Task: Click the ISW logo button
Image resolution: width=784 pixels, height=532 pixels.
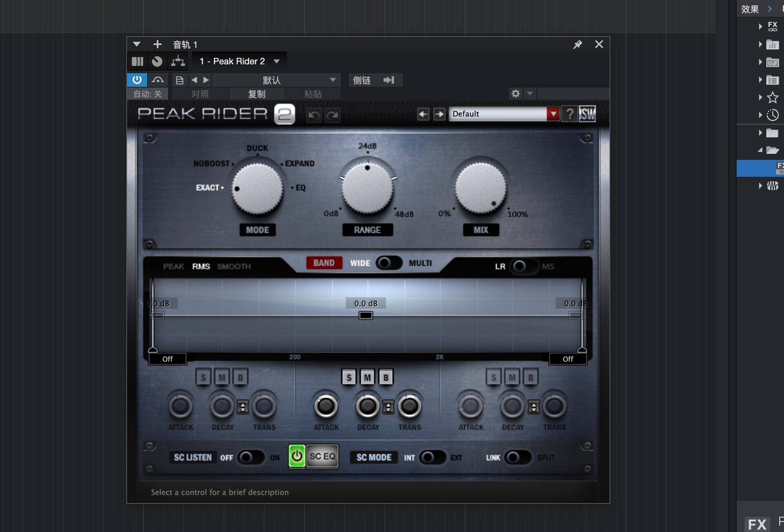Action: point(587,114)
